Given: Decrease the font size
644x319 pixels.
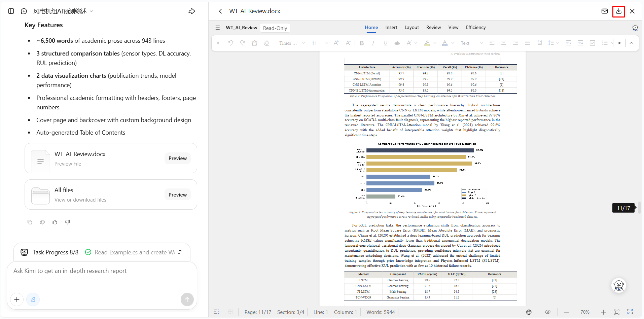Looking at the screenshot, I should tap(348, 43).
